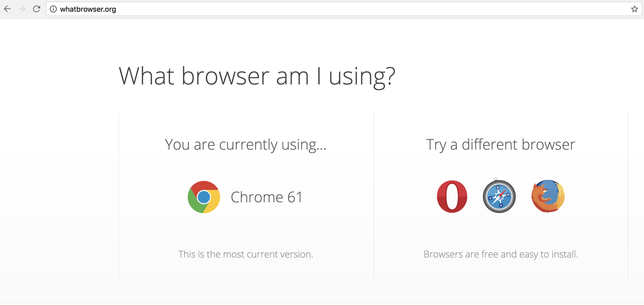Screen dimensions: 644x305
Task: Bookmark this page with the star icon
Action: [x=634, y=9]
